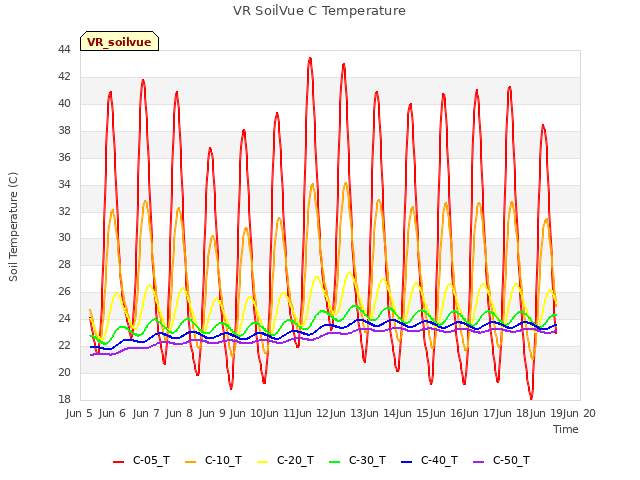The height and width of the screenshot is (480, 640).
Task: Toggle the C-20_T legend entry
Action: pyautogui.click(x=285, y=460)
